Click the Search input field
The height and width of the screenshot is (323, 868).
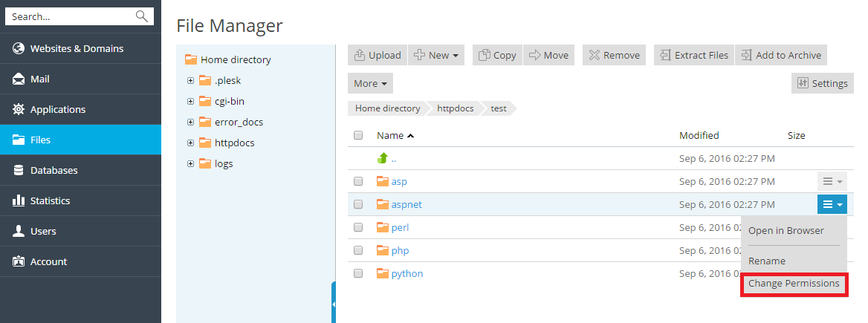(x=71, y=16)
